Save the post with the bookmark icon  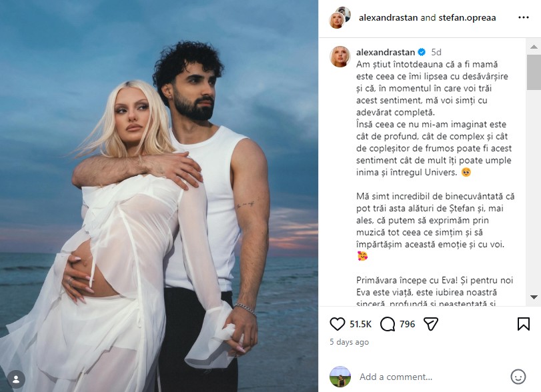524,324
